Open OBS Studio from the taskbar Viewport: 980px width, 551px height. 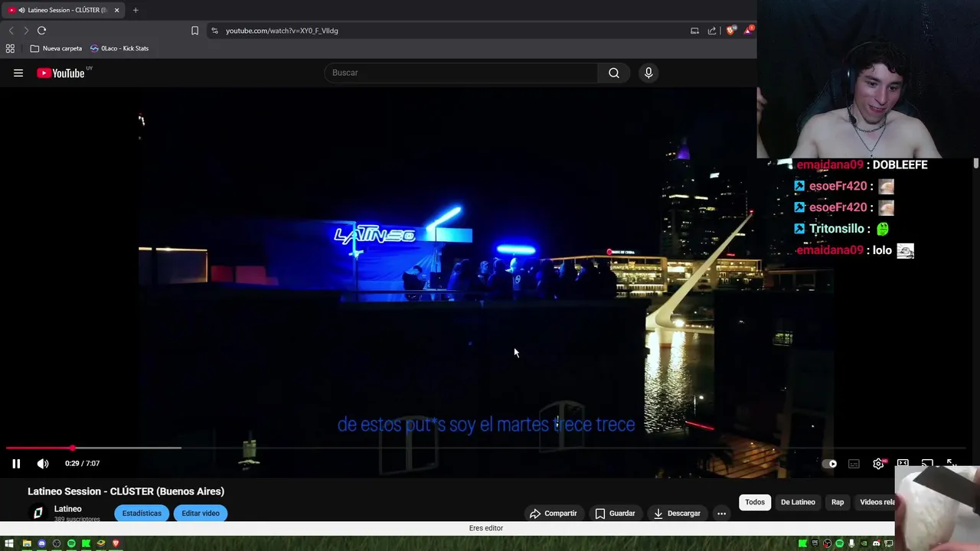point(57,543)
